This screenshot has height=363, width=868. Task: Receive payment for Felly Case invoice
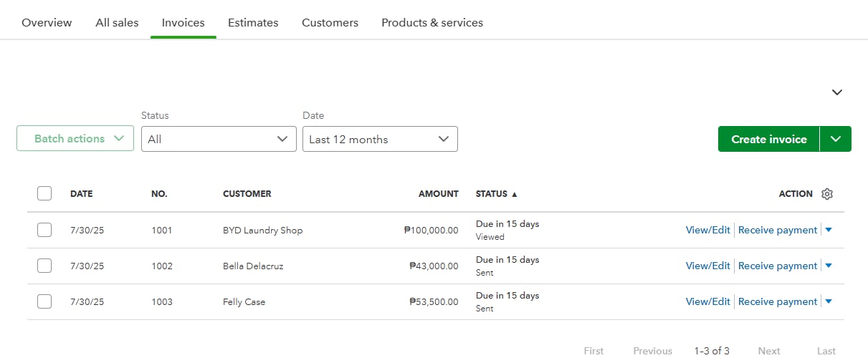777,301
